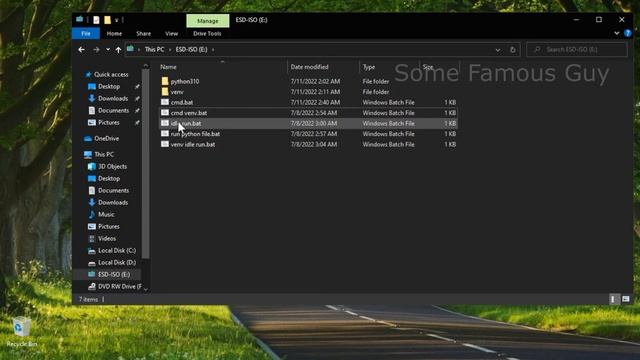Switch to Details view layout icon
This screenshot has width=640, height=360.
tap(614, 299)
